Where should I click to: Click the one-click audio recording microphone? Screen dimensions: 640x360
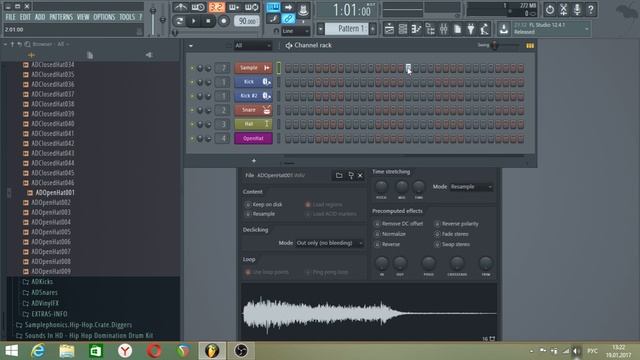pyautogui.click(x=577, y=9)
